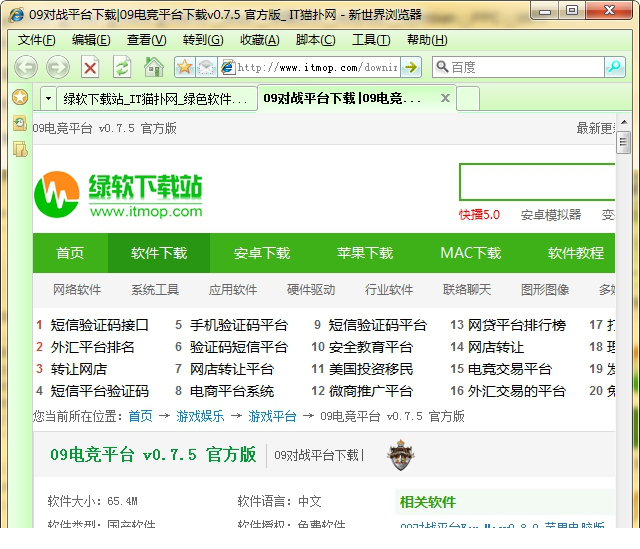Screen dimensions: 640x549
Task: Click the 09电竞平台 shield software icon
Action: [400, 455]
